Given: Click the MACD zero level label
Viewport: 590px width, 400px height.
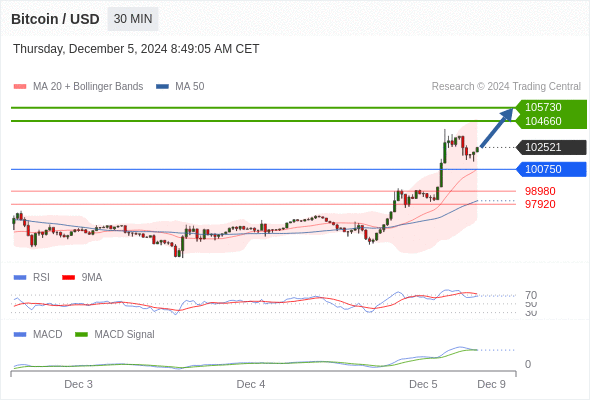Looking at the screenshot, I should pos(528,364).
